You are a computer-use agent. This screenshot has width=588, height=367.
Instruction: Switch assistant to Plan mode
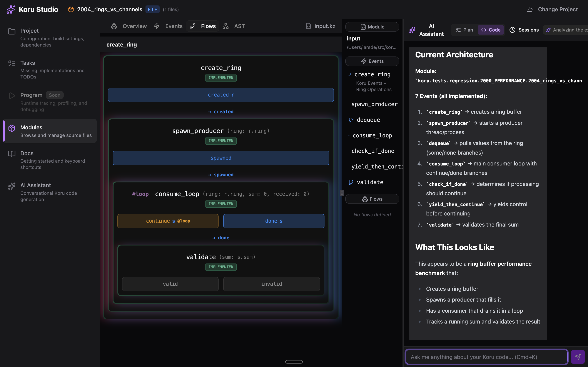(x=464, y=30)
